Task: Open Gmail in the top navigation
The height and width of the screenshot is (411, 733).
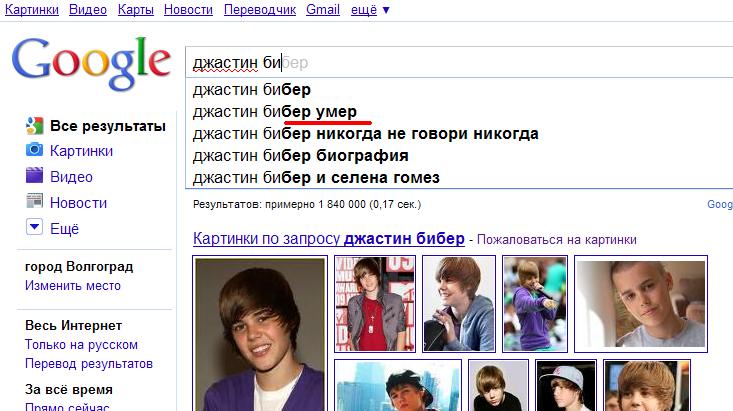Action: pos(323,9)
